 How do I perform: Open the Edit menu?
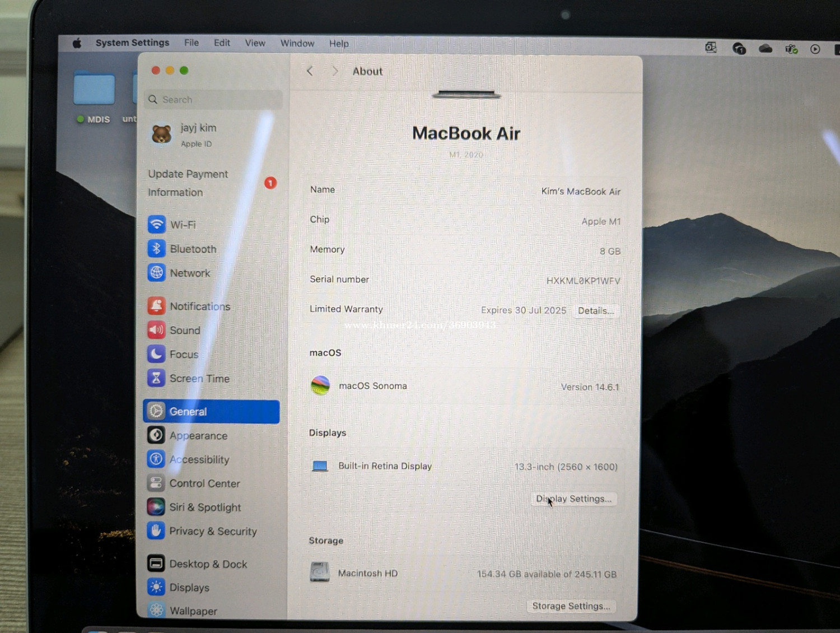coord(222,43)
